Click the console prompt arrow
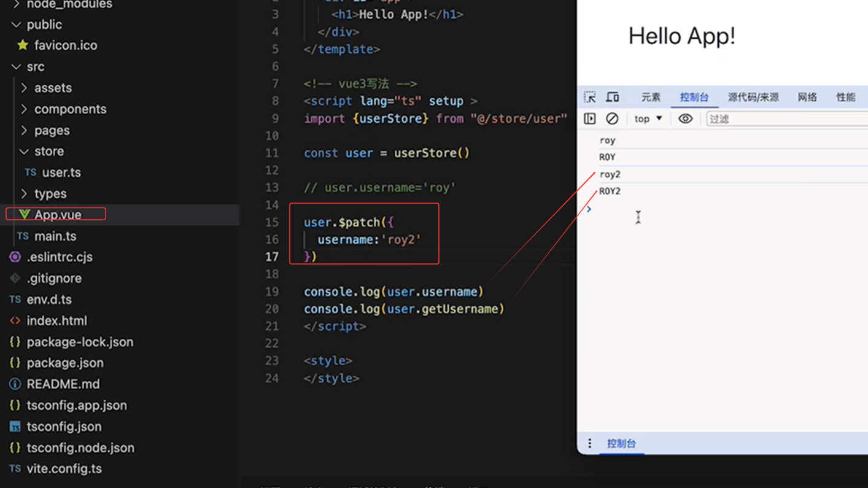This screenshot has height=488, width=868. (589, 209)
